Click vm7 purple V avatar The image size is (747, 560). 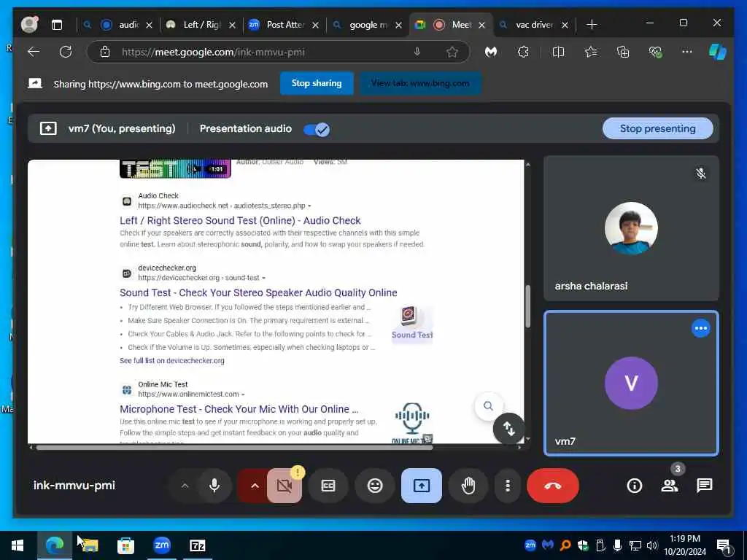[x=631, y=383]
